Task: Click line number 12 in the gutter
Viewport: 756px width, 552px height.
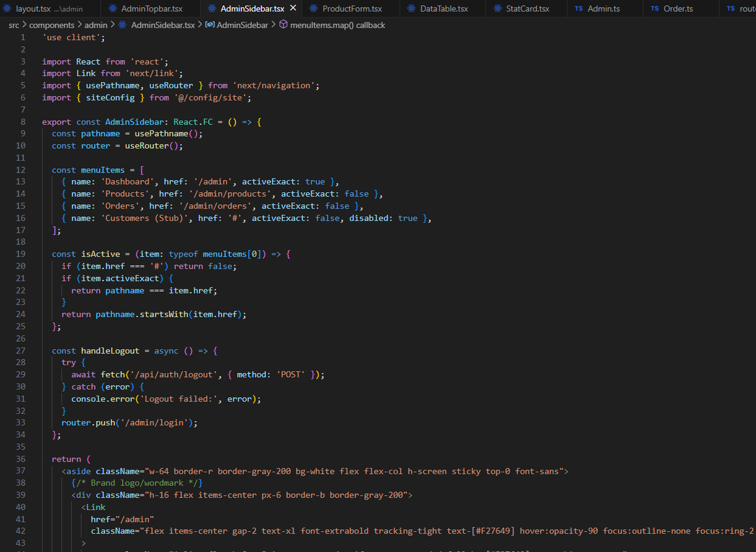Action: point(21,170)
